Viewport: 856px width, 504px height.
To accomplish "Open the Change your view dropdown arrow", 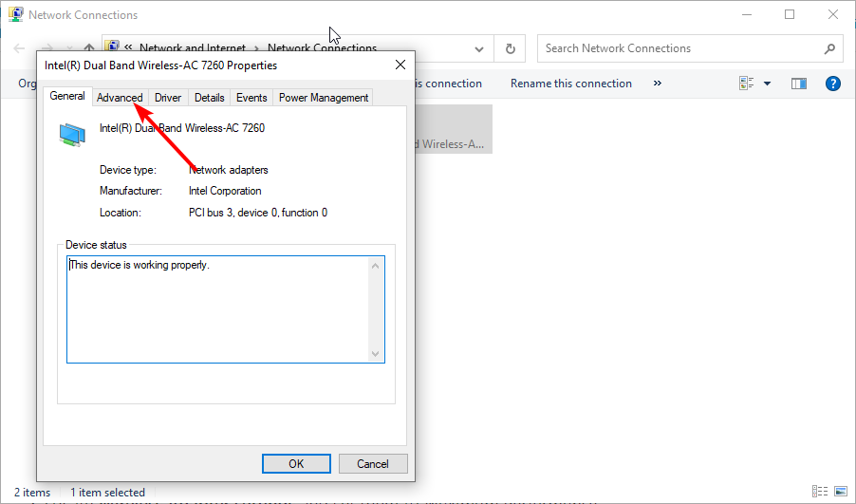I will (767, 84).
